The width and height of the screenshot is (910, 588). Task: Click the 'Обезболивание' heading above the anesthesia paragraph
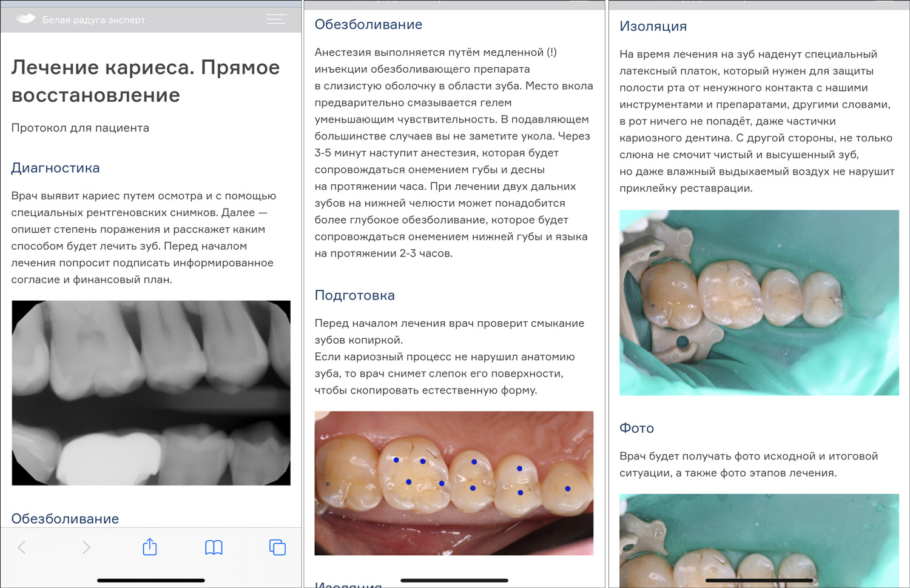pyautogui.click(x=368, y=25)
